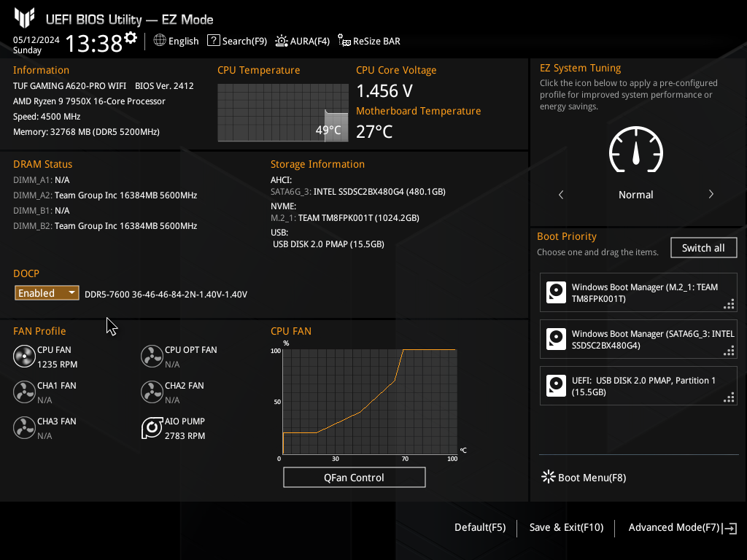
Task: Click the 27°C motherboard temperature value
Action: click(x=374, y=132)
